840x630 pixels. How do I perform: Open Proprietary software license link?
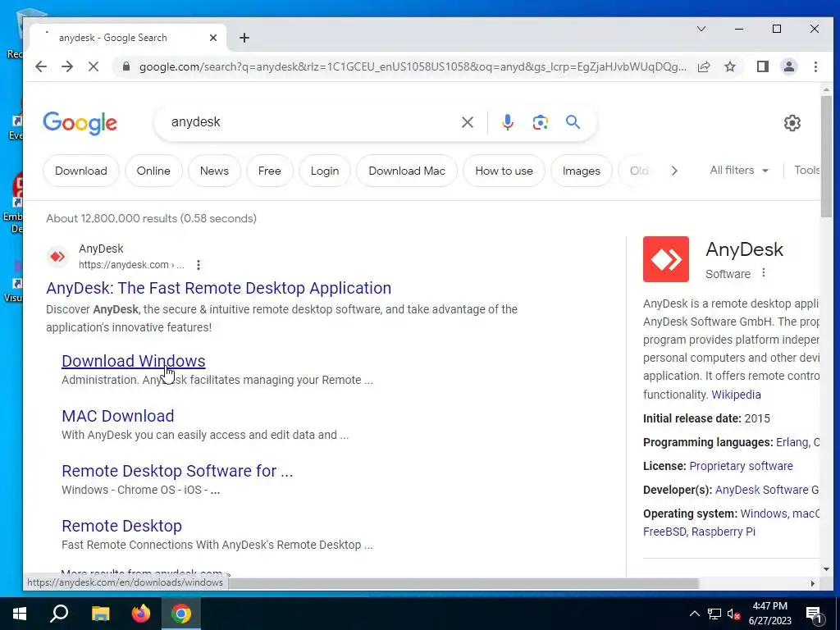[x=741, y=466]
